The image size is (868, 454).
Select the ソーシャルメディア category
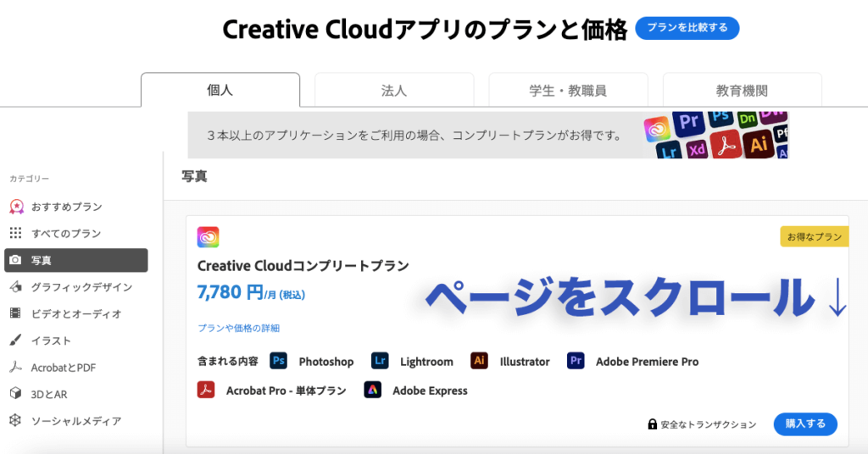pos(75,421)
